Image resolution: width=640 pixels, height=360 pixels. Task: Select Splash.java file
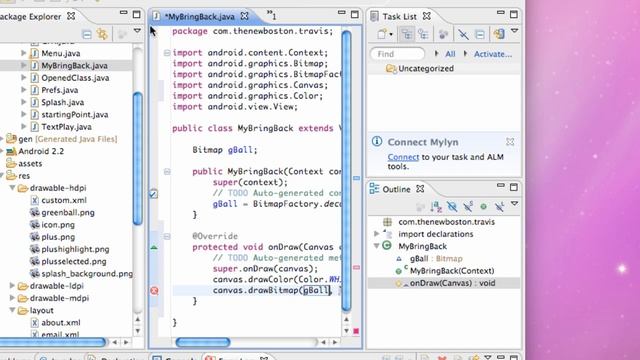pyautogui.click(x=62, y=102)
